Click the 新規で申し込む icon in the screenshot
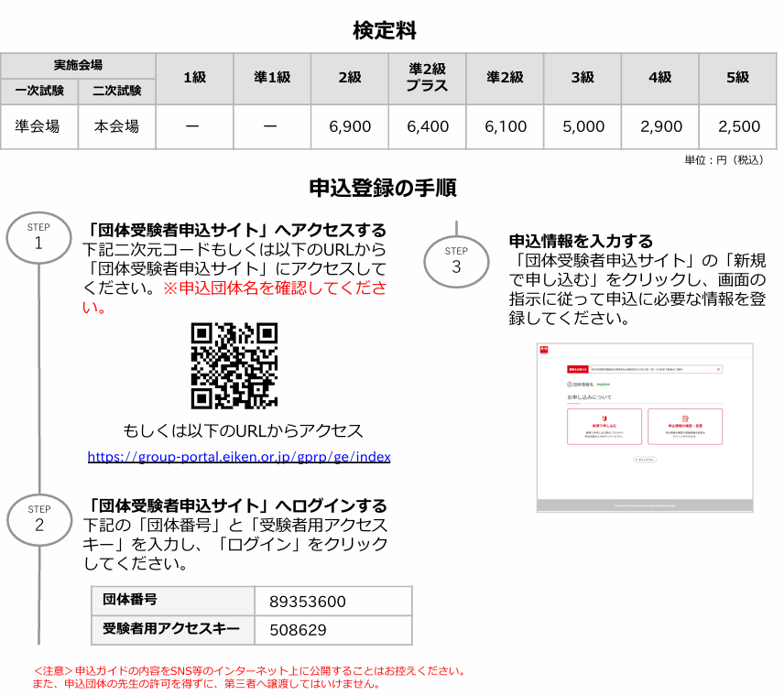Image resolution: width=784 pixels, height=695 pixels. pyautogui.click(x=604, y=418)
